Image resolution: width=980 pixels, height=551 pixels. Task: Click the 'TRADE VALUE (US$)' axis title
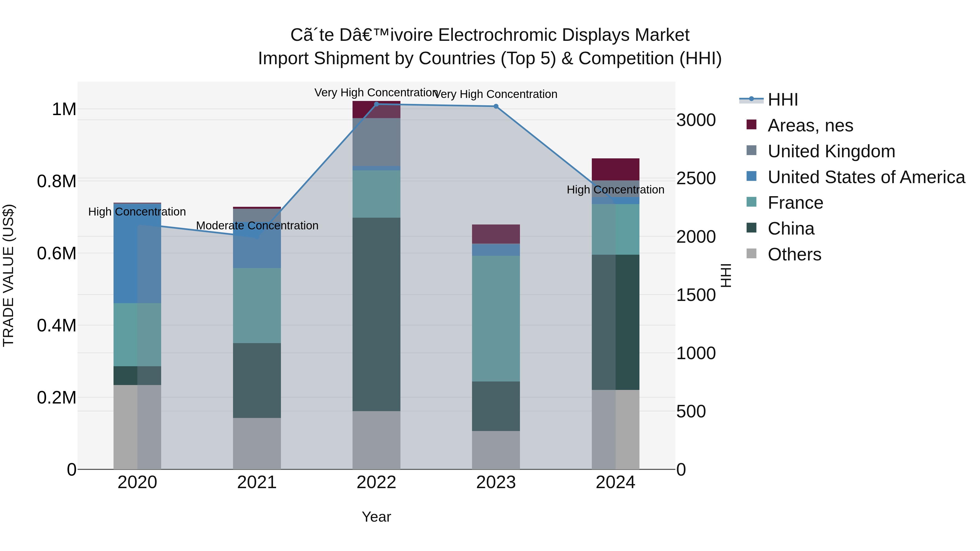coord(8,275)
